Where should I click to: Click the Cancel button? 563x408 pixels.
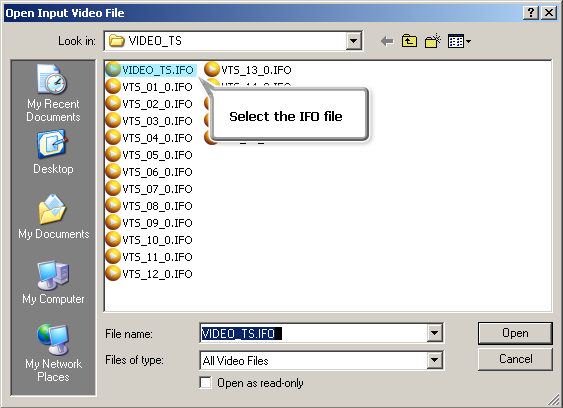point(515,359)
